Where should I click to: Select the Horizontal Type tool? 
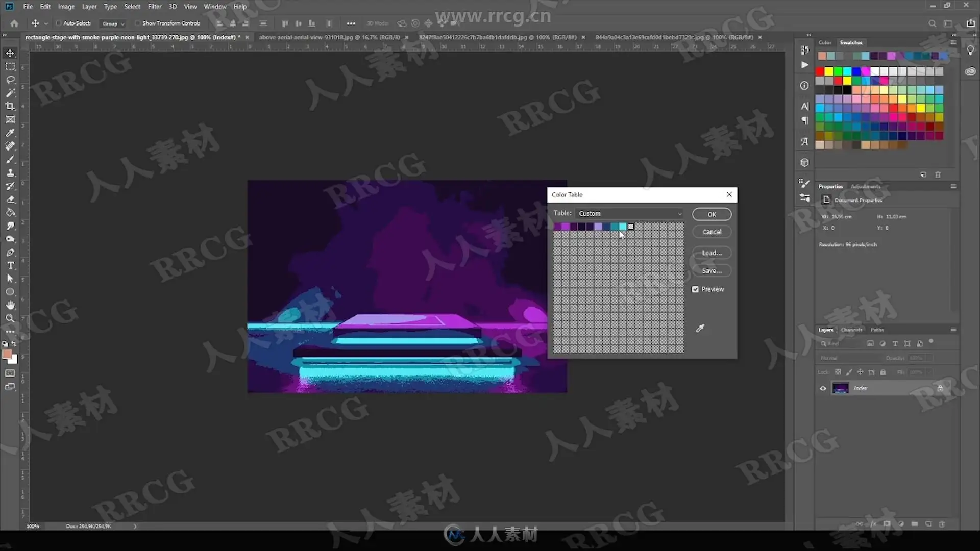10,265
